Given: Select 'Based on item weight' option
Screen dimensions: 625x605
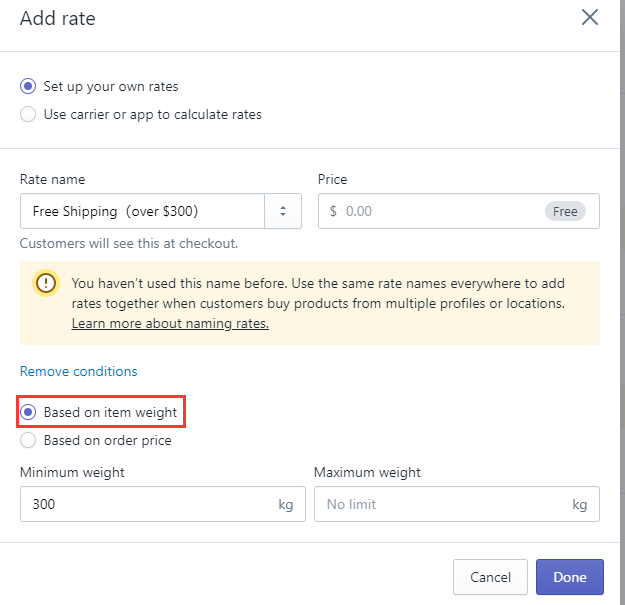Looking at the screenshot, I should coord(28,412).
